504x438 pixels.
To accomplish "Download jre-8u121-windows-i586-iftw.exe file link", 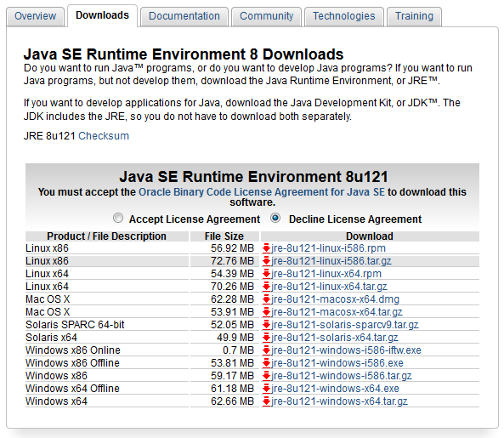I will click(x=346, y=350).
